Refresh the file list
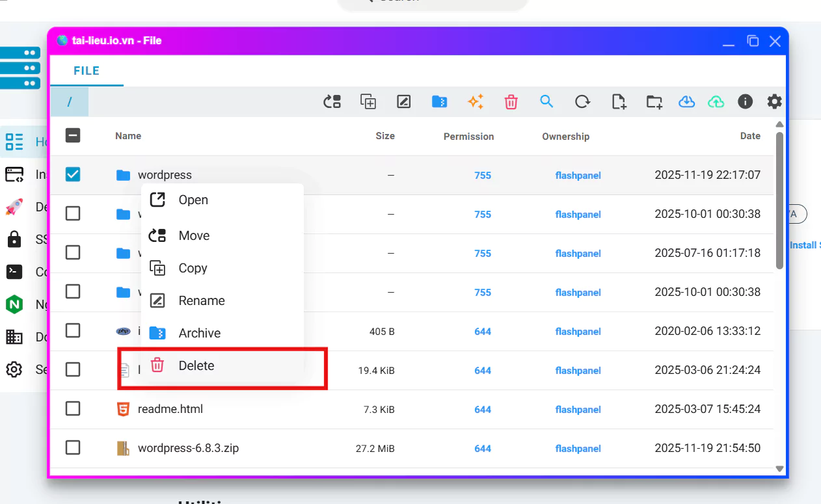Viewport: 821px width, 504px height. 582,101
